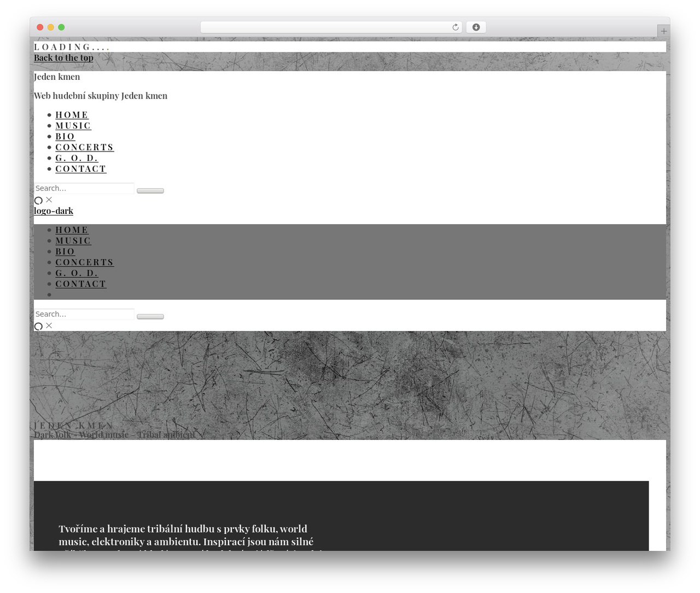Click the X icon below the gray menu
This screenshot has width=700, height=593.
[49, 325]
